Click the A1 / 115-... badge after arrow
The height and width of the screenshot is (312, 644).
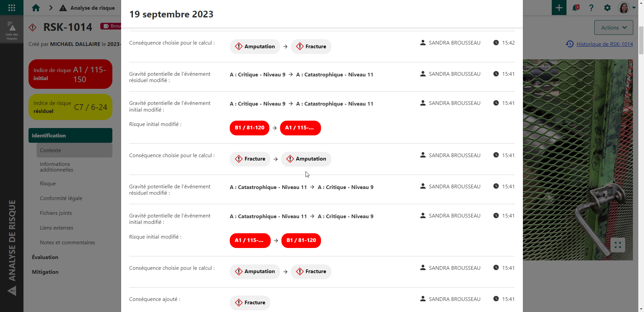pyautogui.click(x=301, y=128)
